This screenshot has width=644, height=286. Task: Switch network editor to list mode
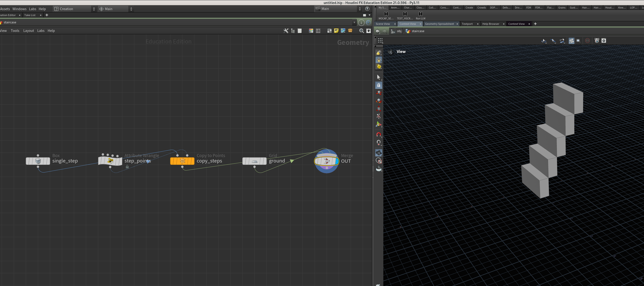coord(300,31)
